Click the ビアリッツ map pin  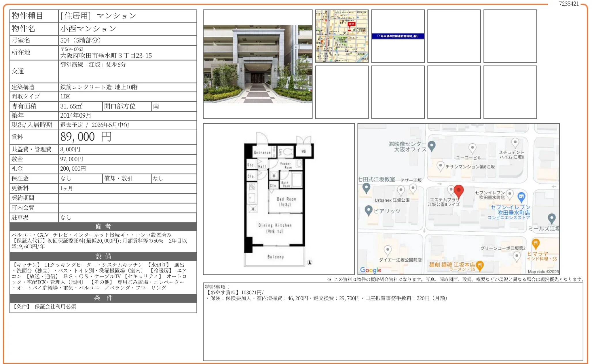368,210
